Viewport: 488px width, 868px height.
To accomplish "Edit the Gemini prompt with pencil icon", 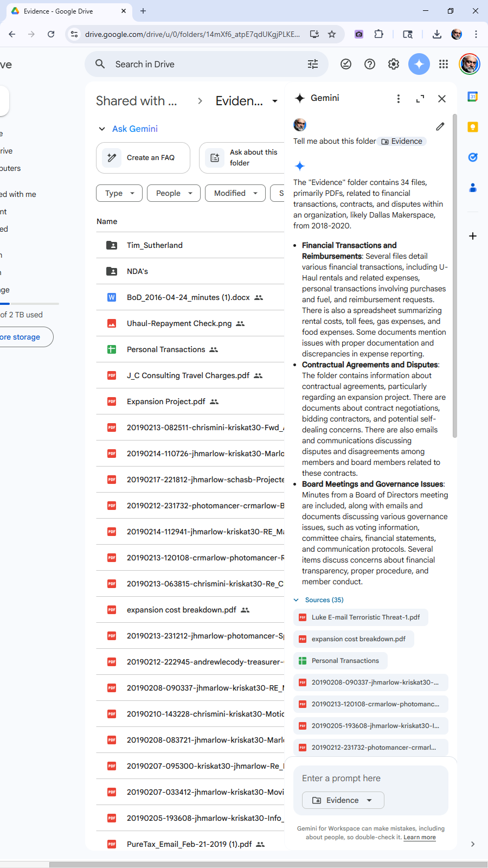I will point(440,126).
